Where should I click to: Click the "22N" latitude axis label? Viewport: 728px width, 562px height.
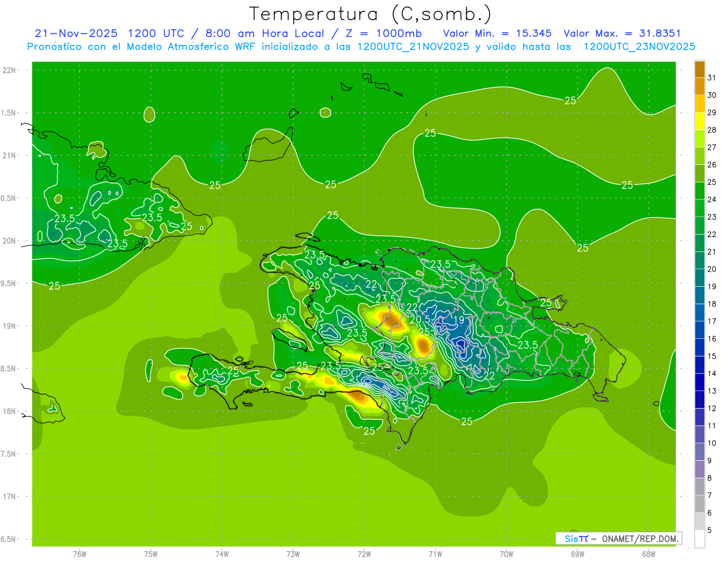pos(10,70)
